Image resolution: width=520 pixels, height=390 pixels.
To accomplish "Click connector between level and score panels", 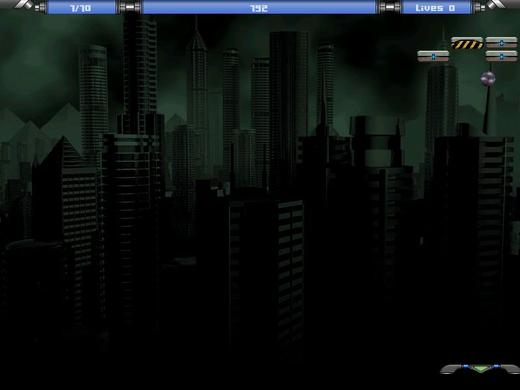I will pyautogui.click(x=129, y=7).
